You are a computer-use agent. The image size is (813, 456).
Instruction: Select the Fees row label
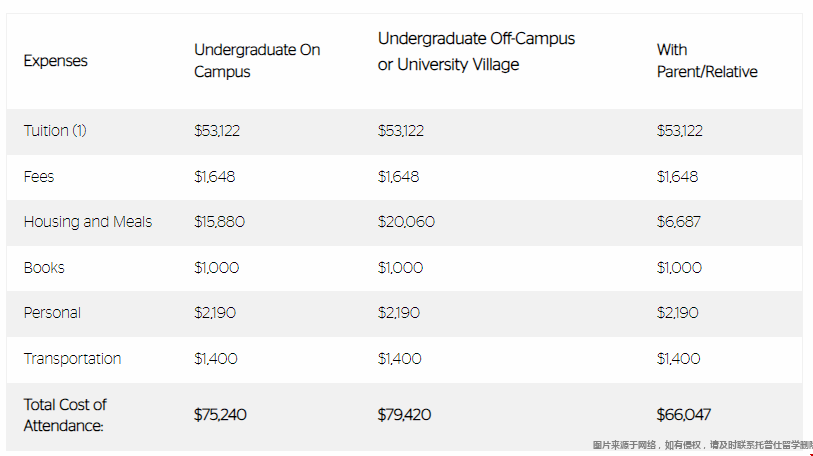tap(39, 176)
